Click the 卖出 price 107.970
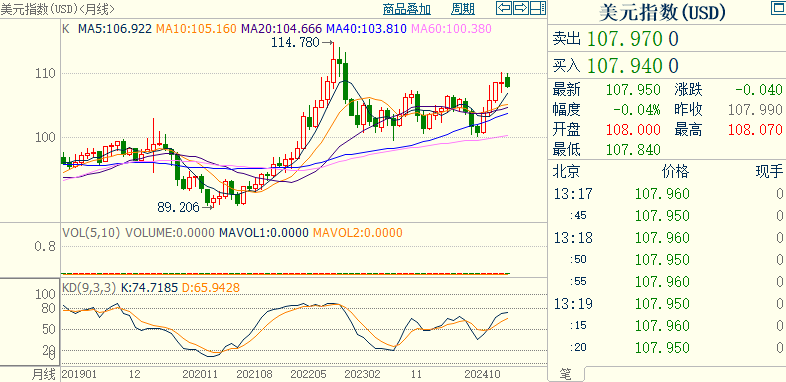This screenshot has height=382, width=786. click(x=625, y=39)
